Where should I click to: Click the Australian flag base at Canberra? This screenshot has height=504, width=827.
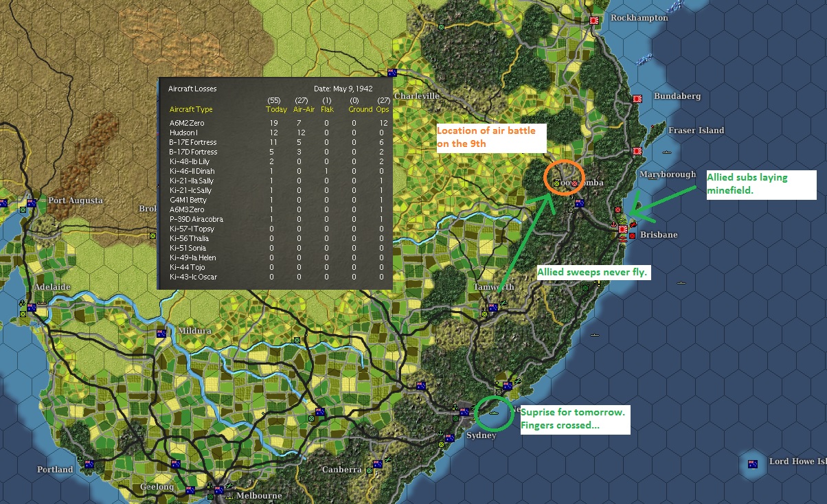(378, 463)
